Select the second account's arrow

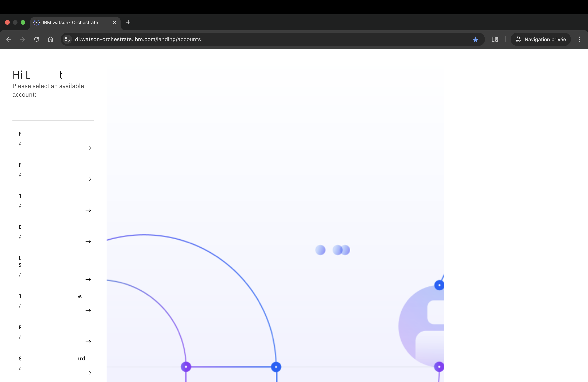[x=88, y=179]
